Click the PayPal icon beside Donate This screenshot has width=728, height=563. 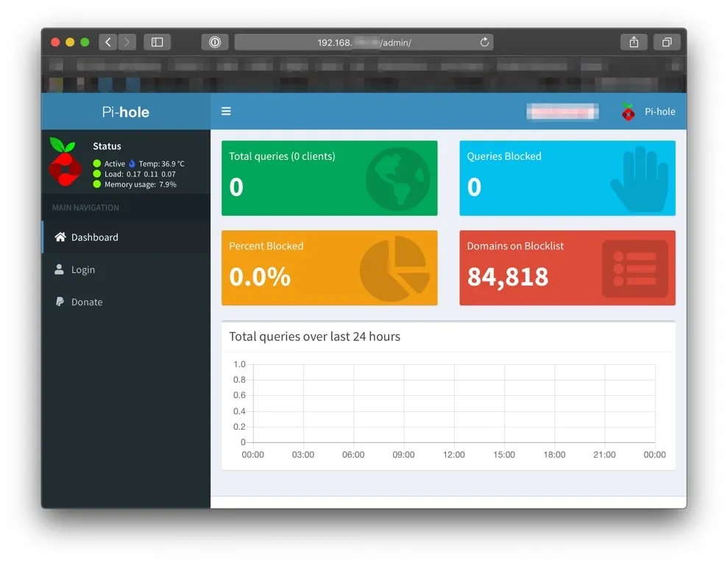coord(60,302)
